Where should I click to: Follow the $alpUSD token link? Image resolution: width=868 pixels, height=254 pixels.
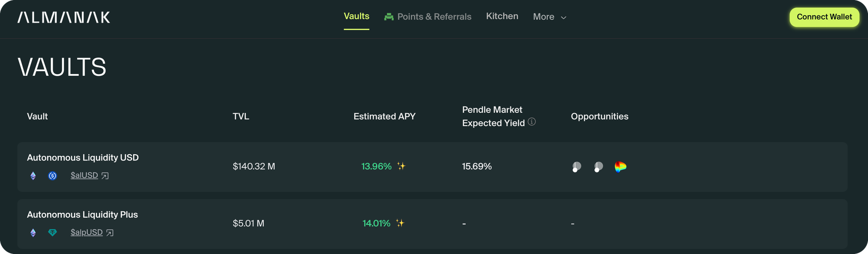tap(86, 233)
